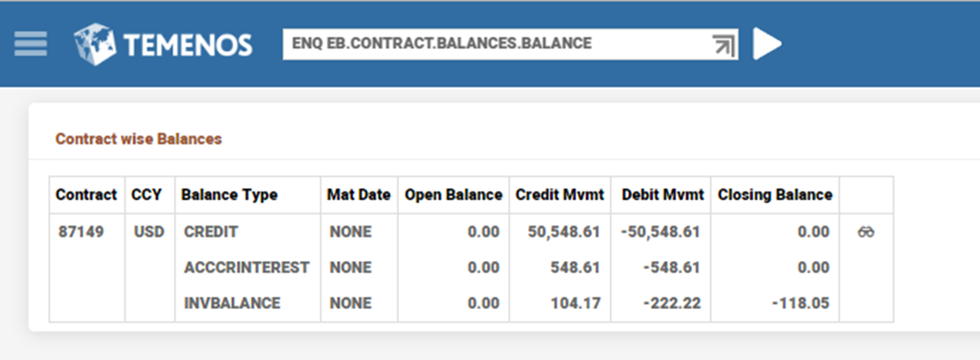980x360 pixels.
Task: Select contract number 87149
Action: 80,233
